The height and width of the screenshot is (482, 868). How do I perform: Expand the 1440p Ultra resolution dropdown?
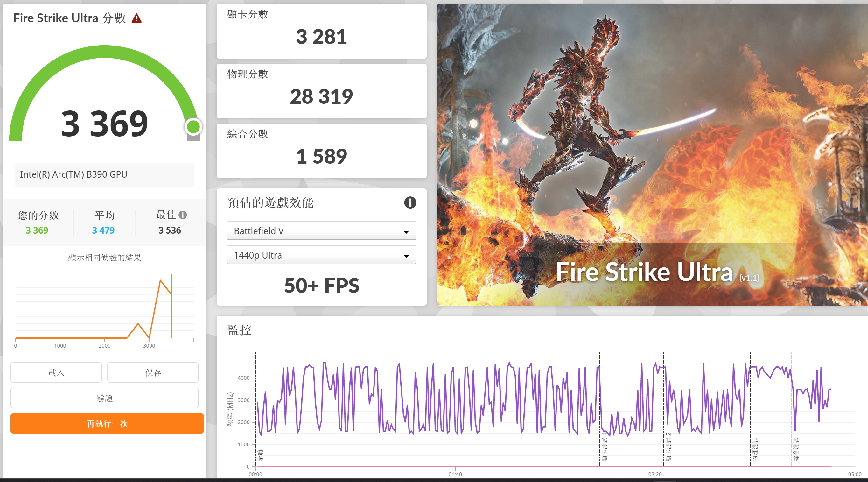point(321,255)
